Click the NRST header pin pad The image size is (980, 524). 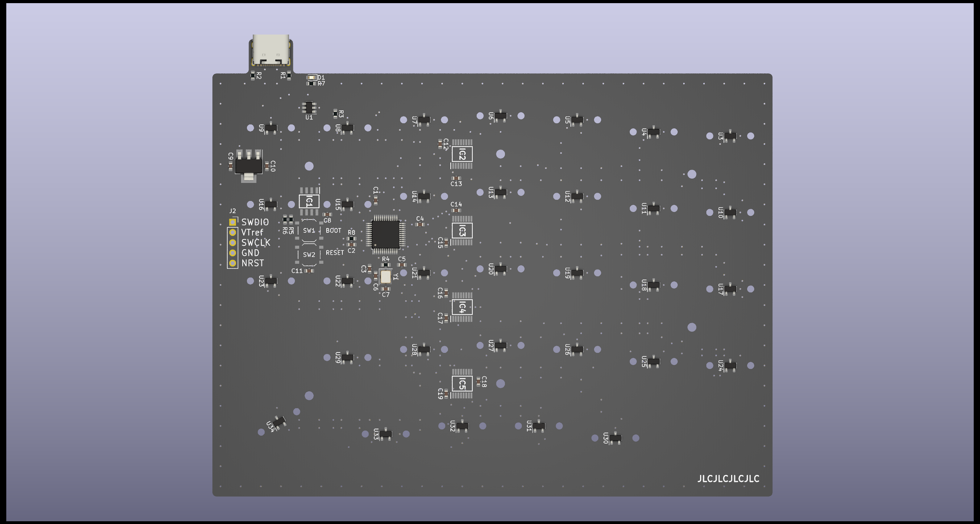(x=232, y=263)
